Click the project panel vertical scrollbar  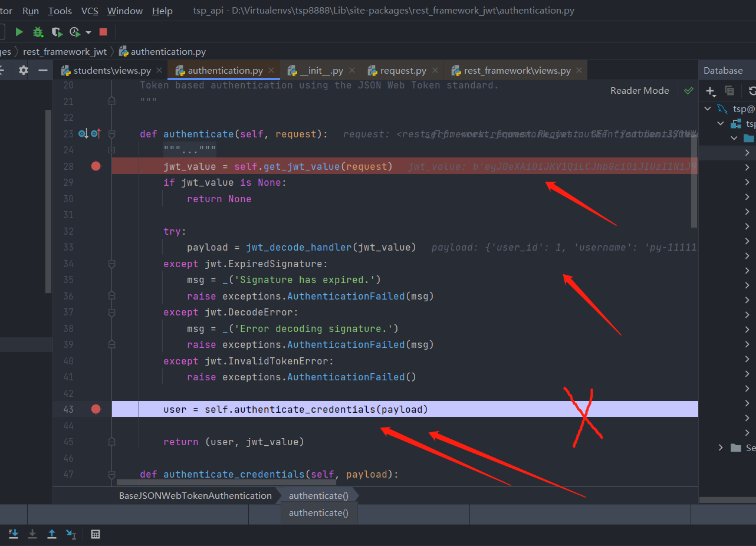click(49, 200)
